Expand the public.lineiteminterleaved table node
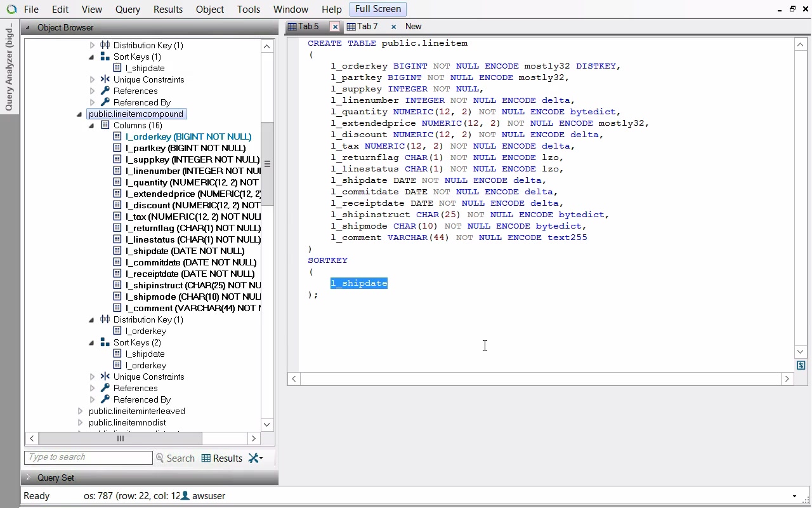812x508 pixels. pyautogui.click(x=80, y=411)
